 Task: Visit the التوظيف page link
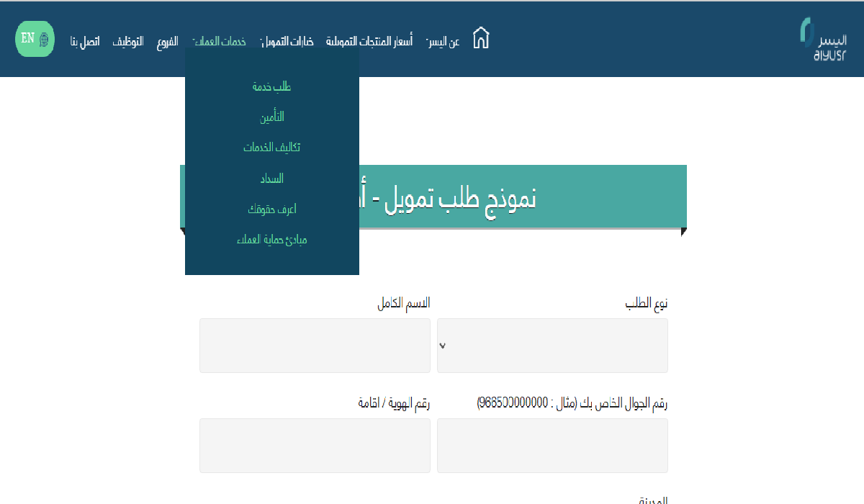click(128, 41)
